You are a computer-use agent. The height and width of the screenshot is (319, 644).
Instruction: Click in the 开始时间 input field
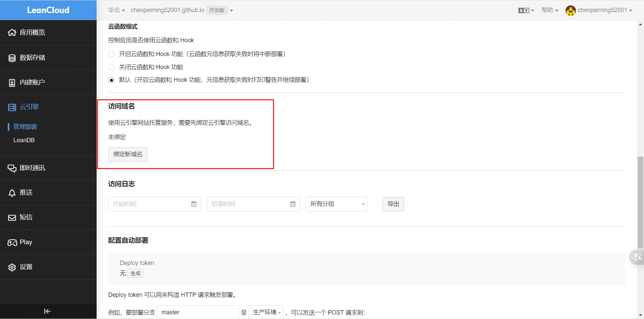[155, 204]
